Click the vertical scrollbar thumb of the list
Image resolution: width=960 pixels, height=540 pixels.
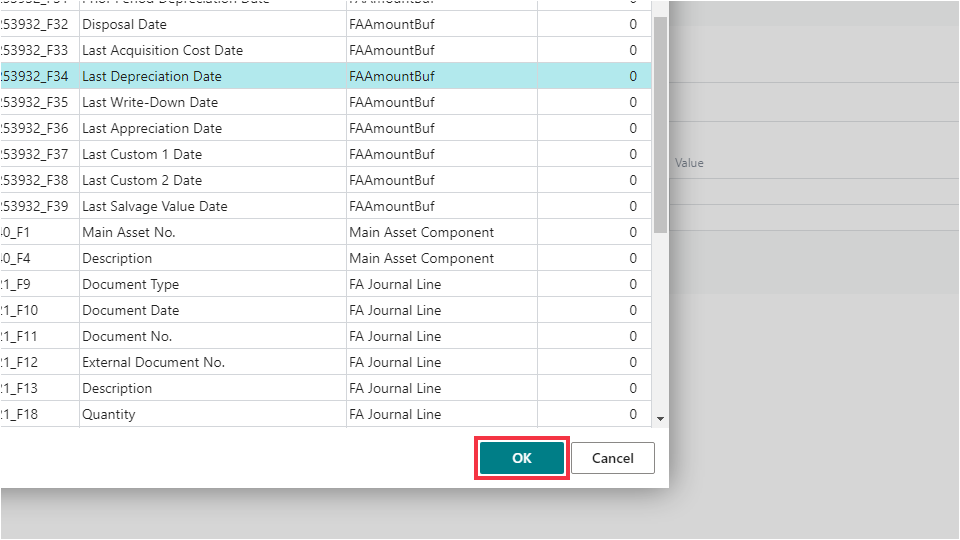coord(660,125)
